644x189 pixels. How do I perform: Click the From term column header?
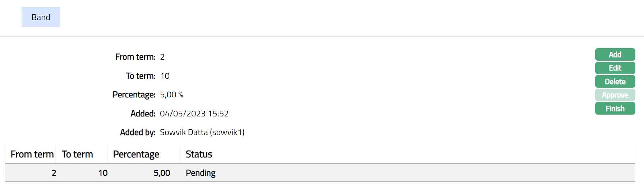[x=32, y=154]
